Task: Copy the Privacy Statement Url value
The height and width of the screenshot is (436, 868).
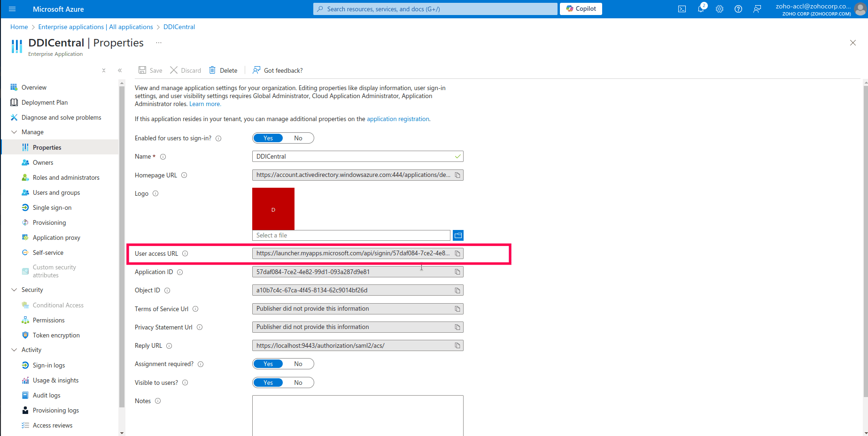Action: 457,327
